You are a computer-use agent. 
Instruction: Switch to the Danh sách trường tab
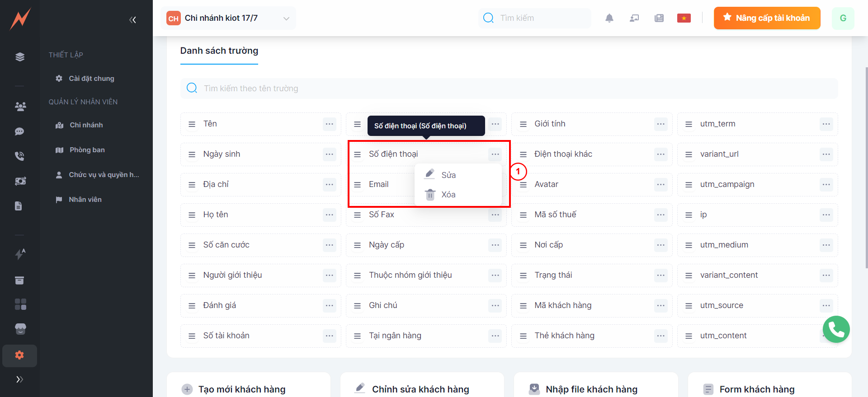[x=219, y=51]
